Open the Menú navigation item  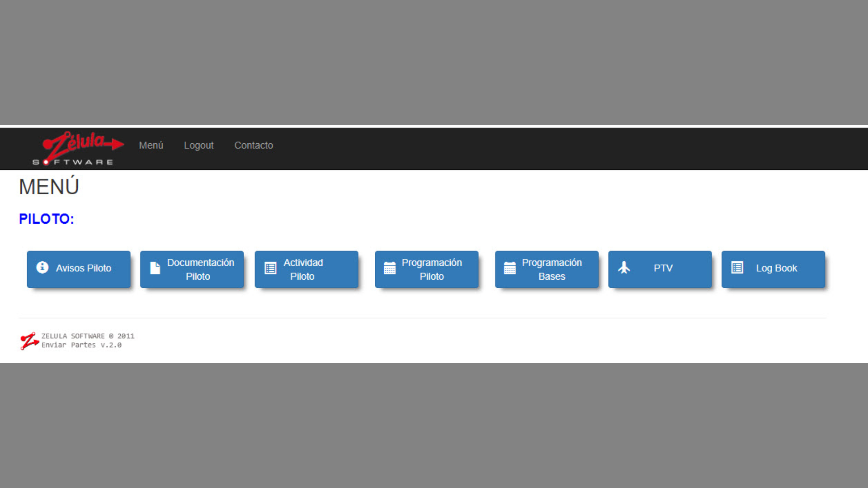pyautogui.click(x=151, y=145)
